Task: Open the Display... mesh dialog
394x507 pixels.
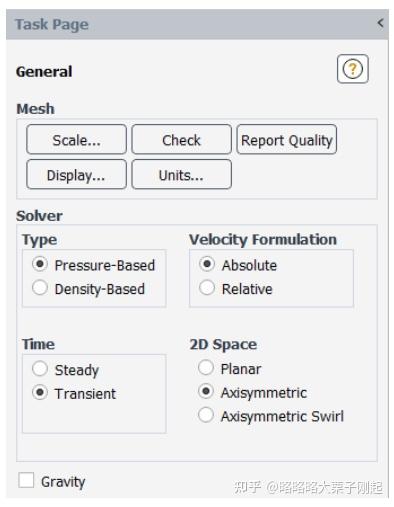Action: 76,174
